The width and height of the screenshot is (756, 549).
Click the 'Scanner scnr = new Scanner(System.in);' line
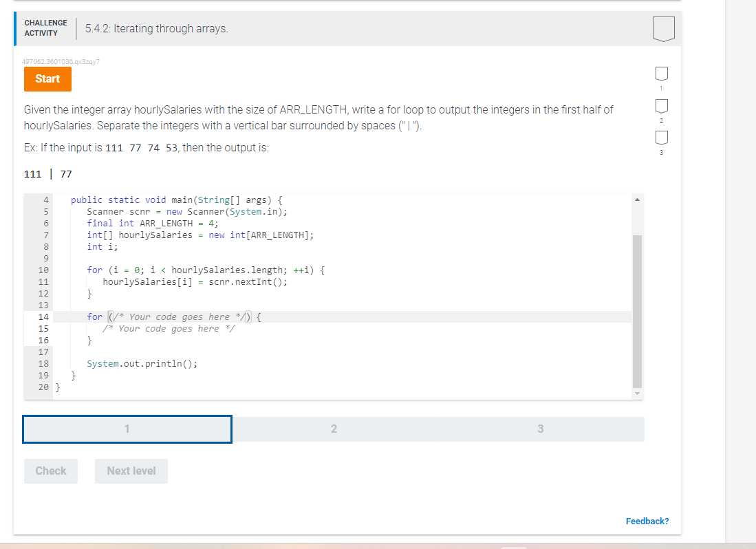pos(187,212)
